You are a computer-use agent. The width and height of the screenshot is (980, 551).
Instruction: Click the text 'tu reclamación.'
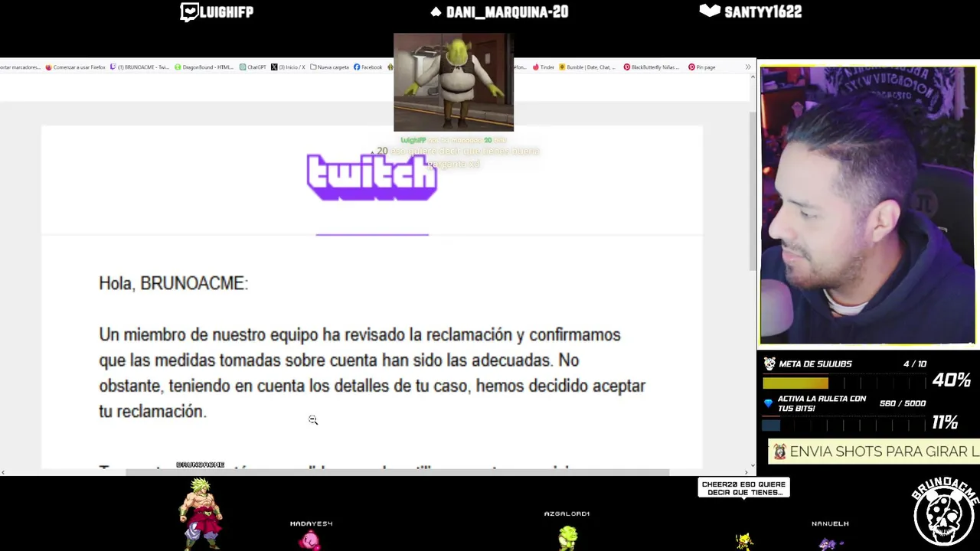coord(152,412)
